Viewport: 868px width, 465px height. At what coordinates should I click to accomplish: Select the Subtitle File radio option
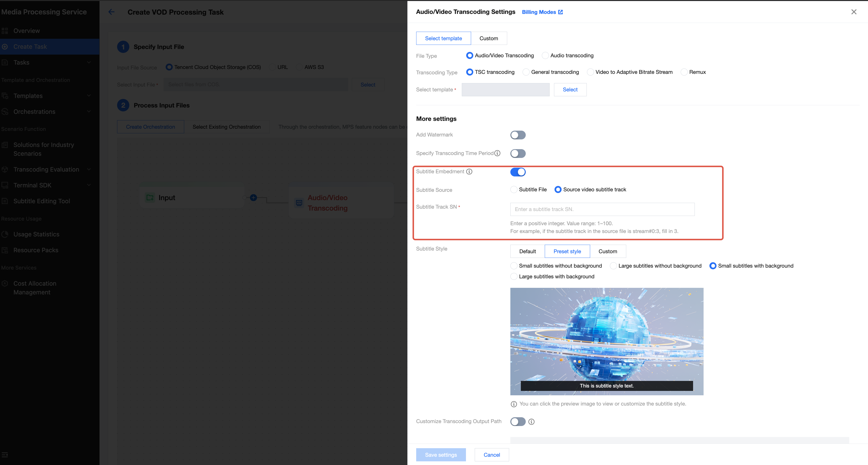click(514, 190)
